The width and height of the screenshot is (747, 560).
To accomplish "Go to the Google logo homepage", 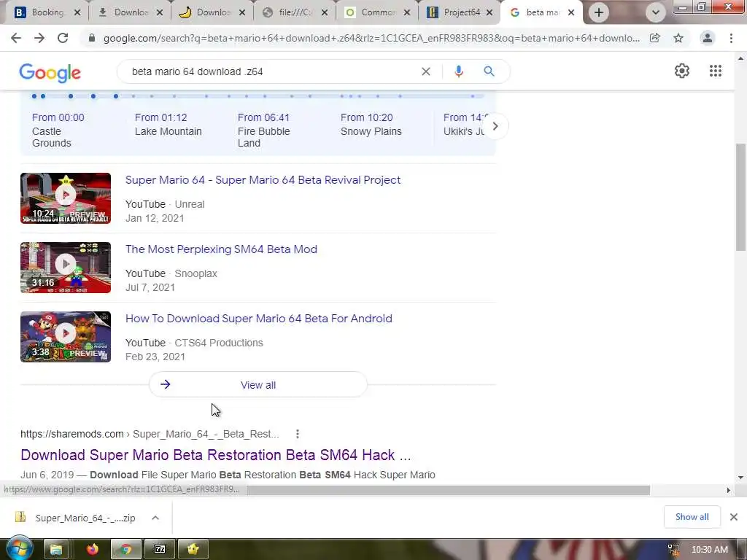I will (50, 73).
